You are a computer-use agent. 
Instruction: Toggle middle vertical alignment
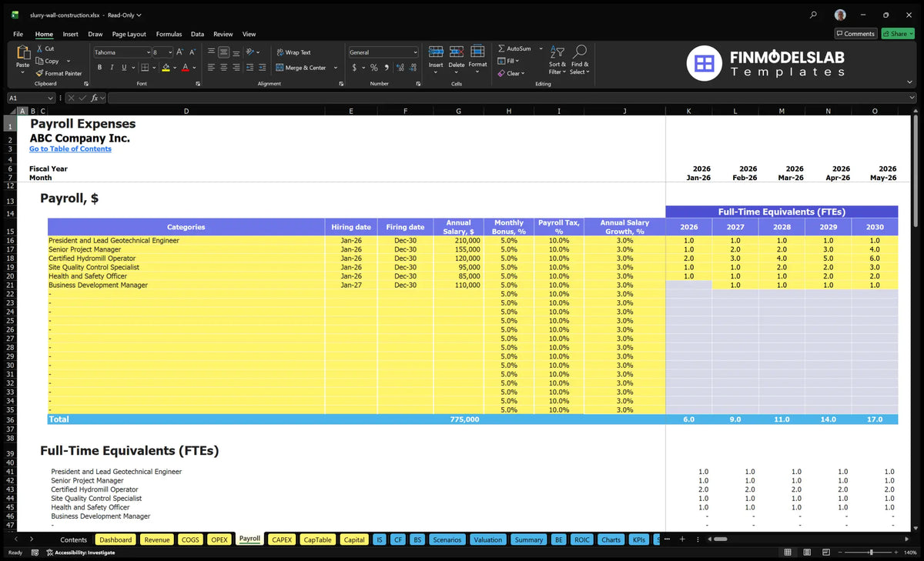coord(224,52)
